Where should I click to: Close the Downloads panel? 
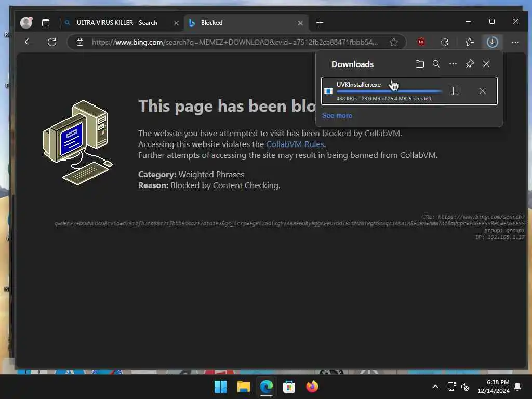[486, 64]
